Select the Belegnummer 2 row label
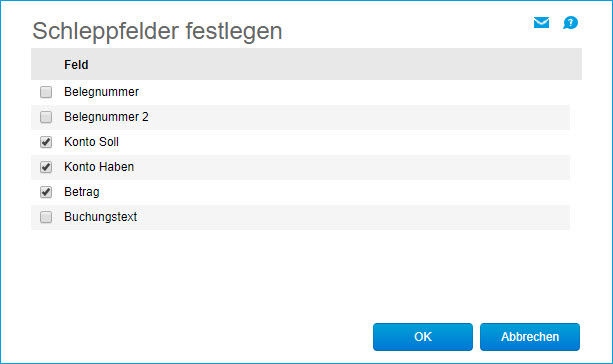Image resolution: width=613 pixels, height=364 pixels. pos(106,117)
